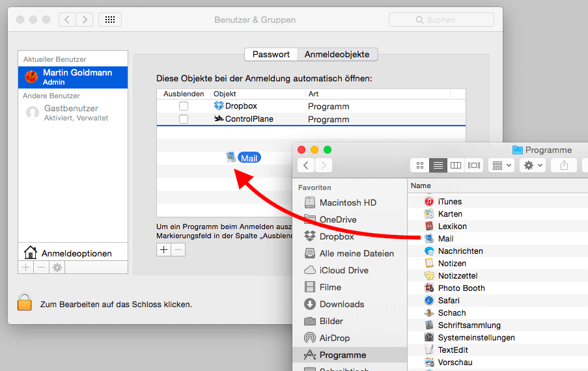Remove user with sidebar minus button
The width and height of the screenshot is (588, 371).
(42, 268)
